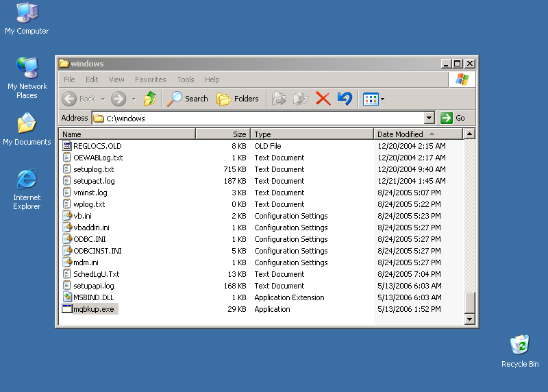Select the mdm.ini file name
548x392 pixels.
tap(86, 262)
